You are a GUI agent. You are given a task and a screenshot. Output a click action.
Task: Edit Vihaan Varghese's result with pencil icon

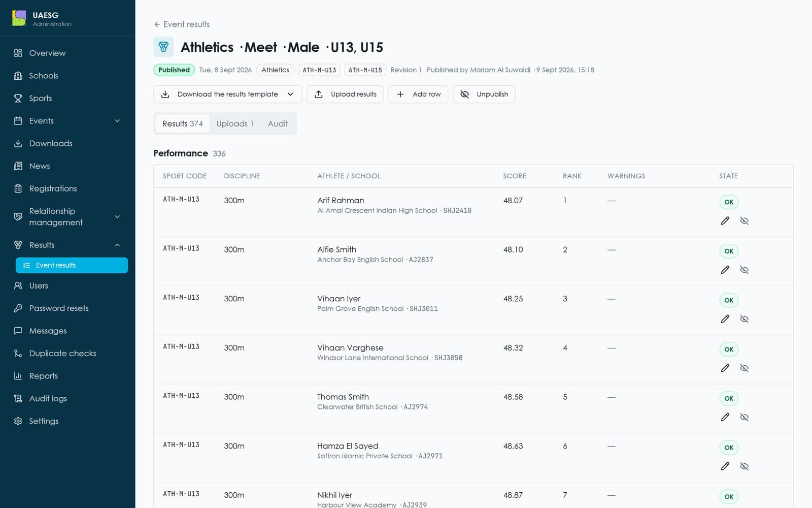pyautogui.click(x=725, y=368)
